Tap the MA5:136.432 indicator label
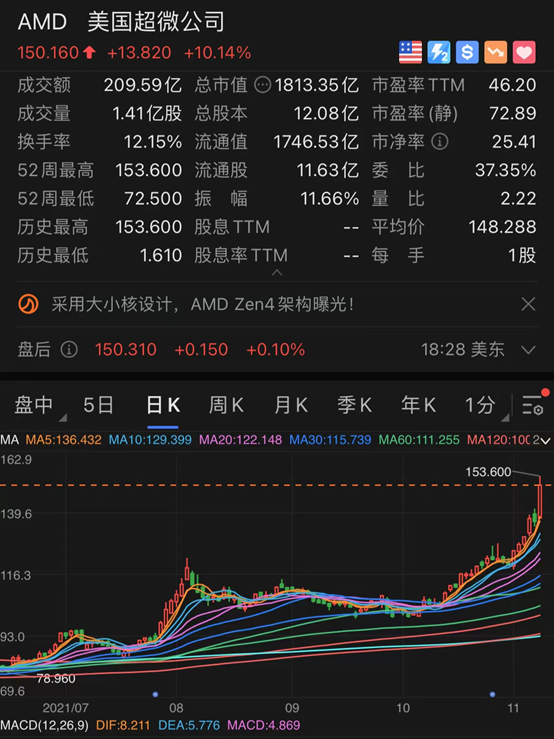This screenshot has width=554, height=739. point(63,440)
